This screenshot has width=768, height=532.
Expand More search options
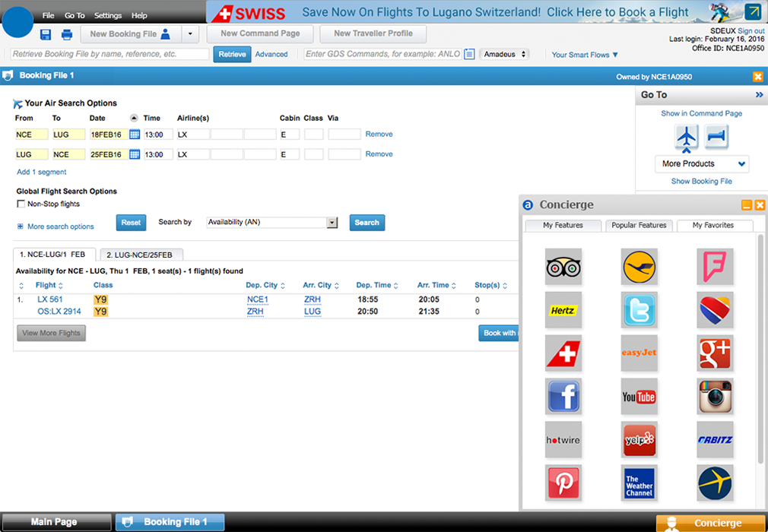tap(56, 226)
